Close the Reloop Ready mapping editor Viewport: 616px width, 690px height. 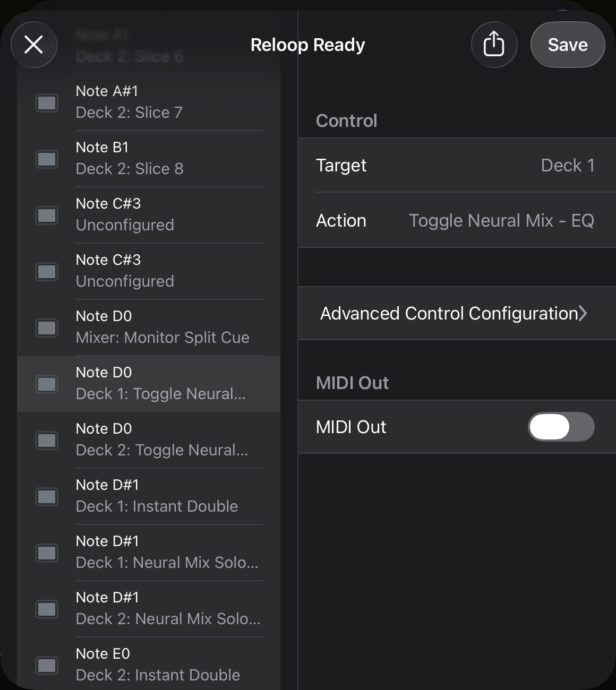pos(34,45)
